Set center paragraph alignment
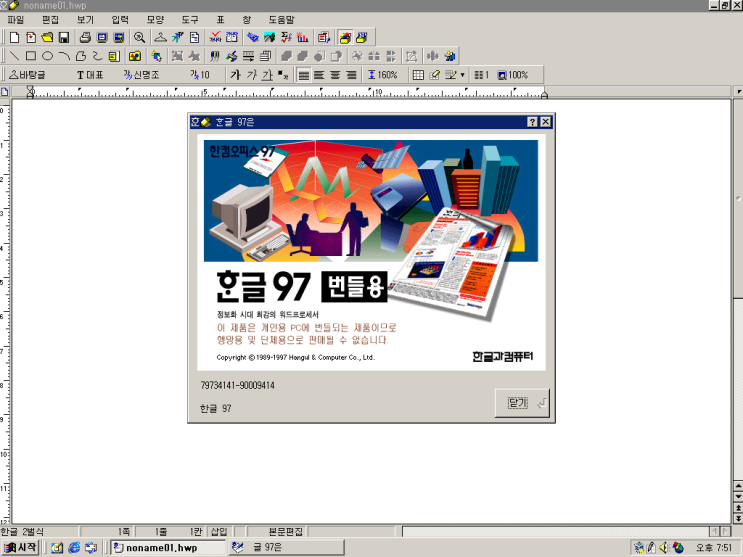 coord(335,75)
